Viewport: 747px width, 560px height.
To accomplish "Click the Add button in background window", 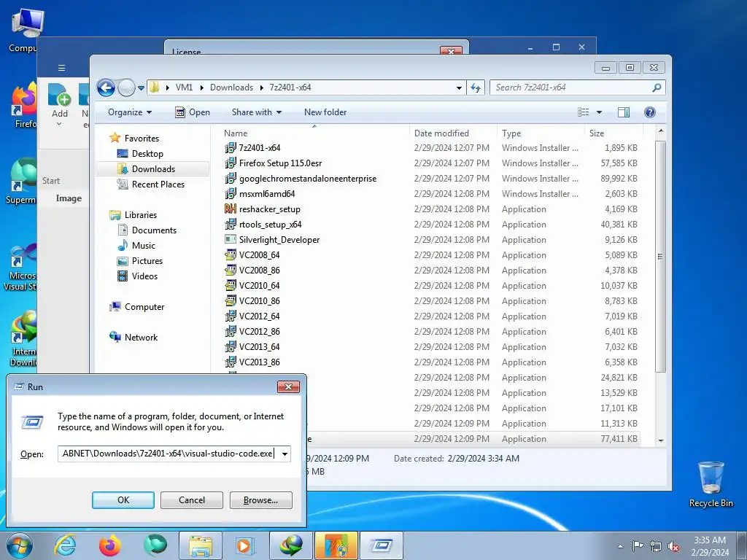I will (60, 105).
